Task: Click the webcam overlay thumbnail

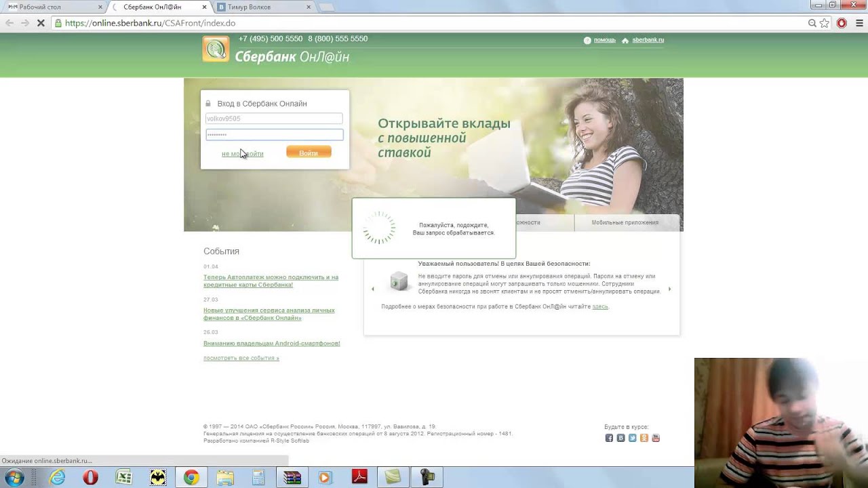Action: pyautogui.click(x=781, y=423)
